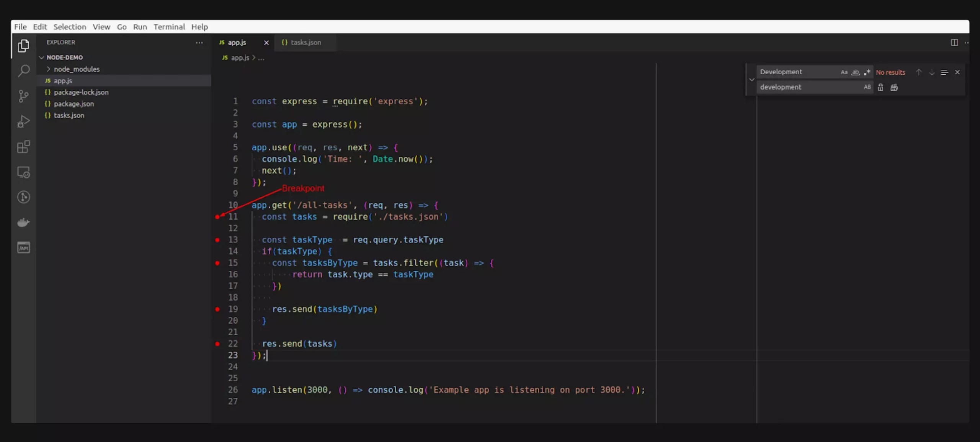Open the Search view in the activity bar

(23, 70)
